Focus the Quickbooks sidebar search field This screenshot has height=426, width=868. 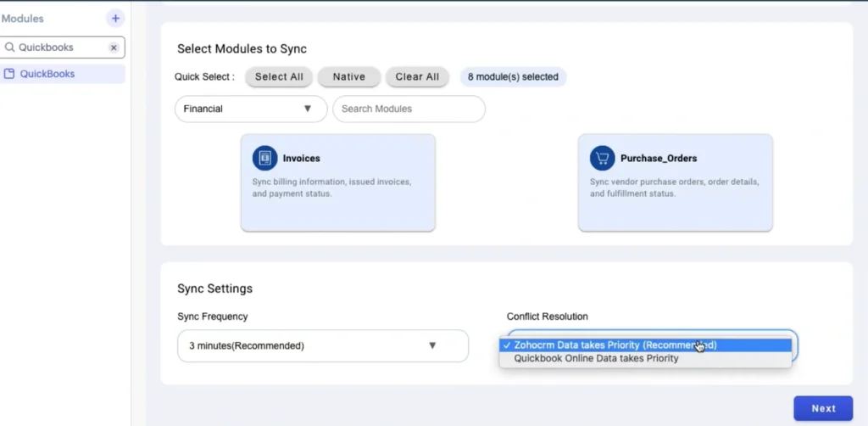click(63, 48)
